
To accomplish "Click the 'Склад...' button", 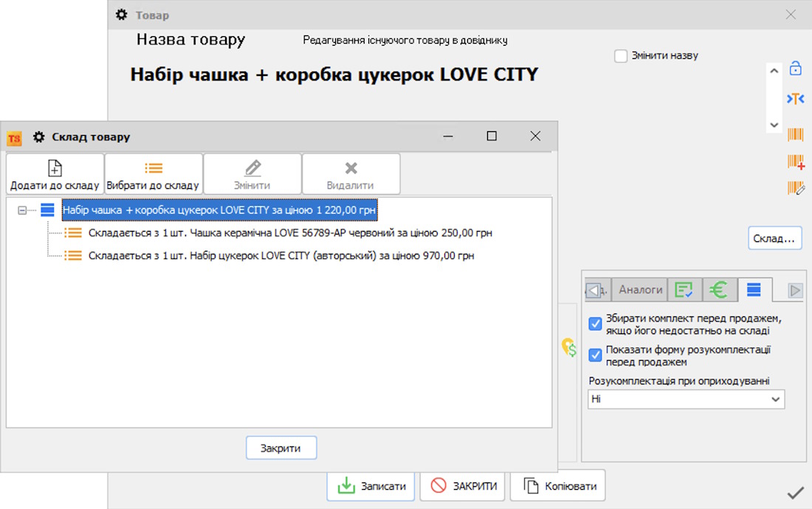I will click(774, 238).
